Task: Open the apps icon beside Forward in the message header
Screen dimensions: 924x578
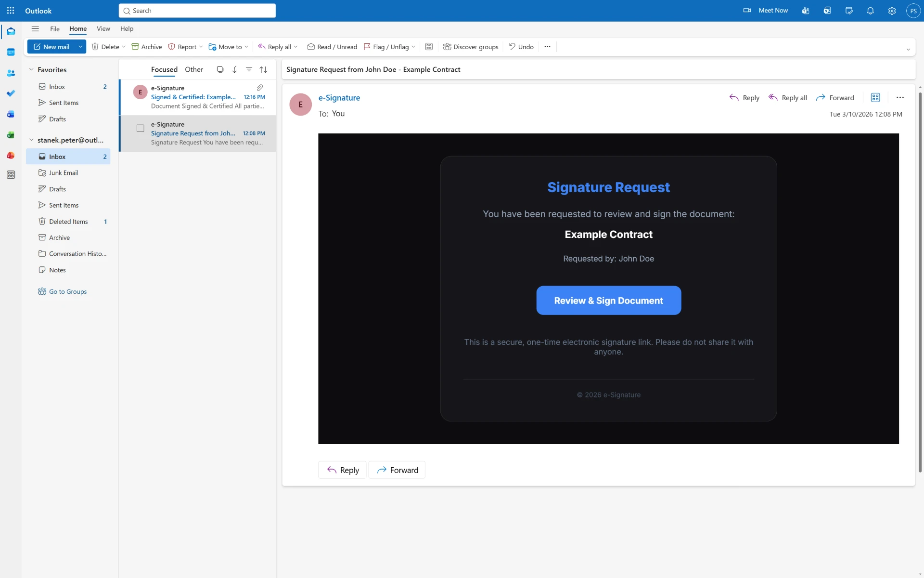Action: 875,98
